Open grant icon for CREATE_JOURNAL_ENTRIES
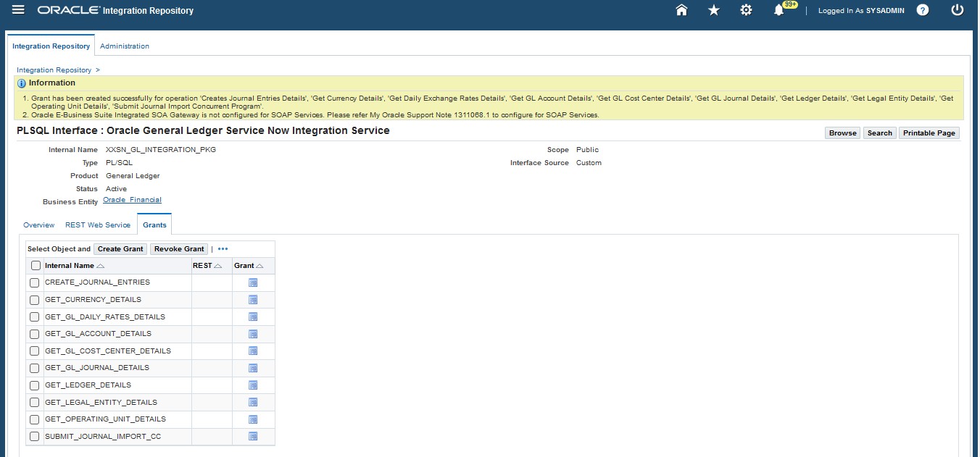 tap(253, 282)
